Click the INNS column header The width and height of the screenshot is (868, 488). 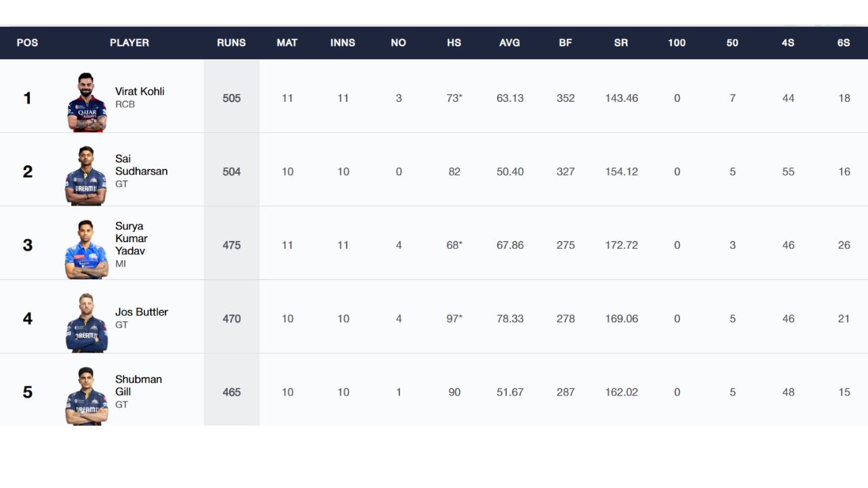click(x=342, y=43)
